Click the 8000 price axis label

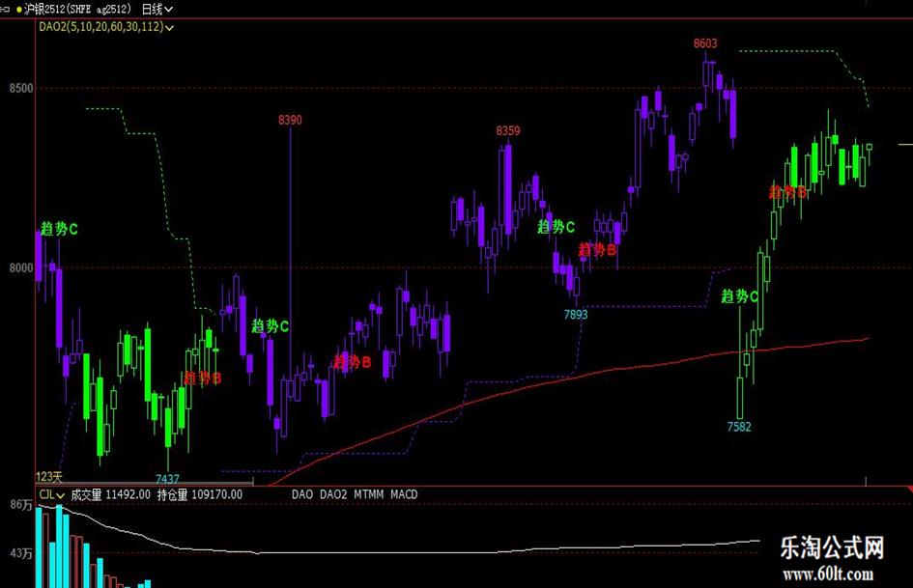[x=21, y=267]
